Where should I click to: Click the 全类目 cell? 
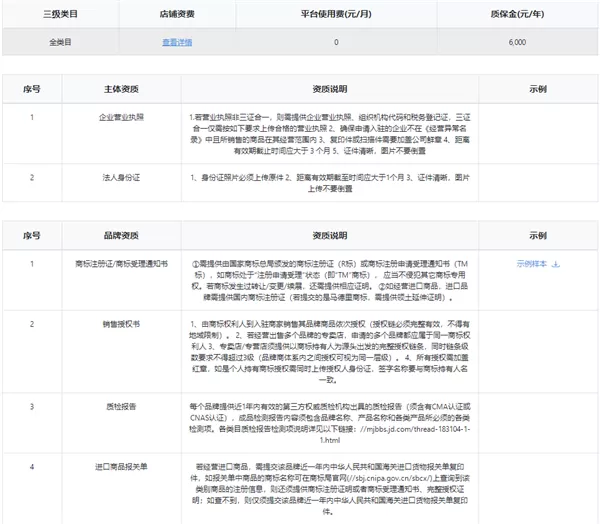pos(60,42)
